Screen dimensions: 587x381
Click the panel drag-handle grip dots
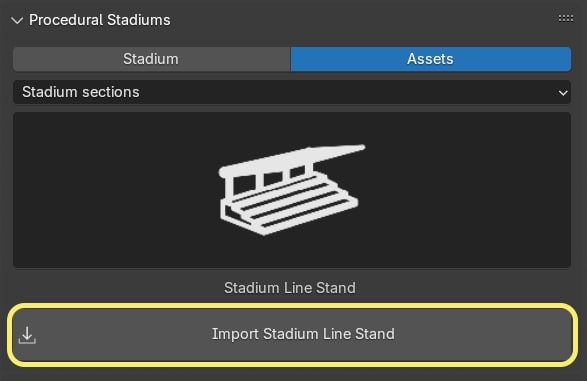pos(565,18)
